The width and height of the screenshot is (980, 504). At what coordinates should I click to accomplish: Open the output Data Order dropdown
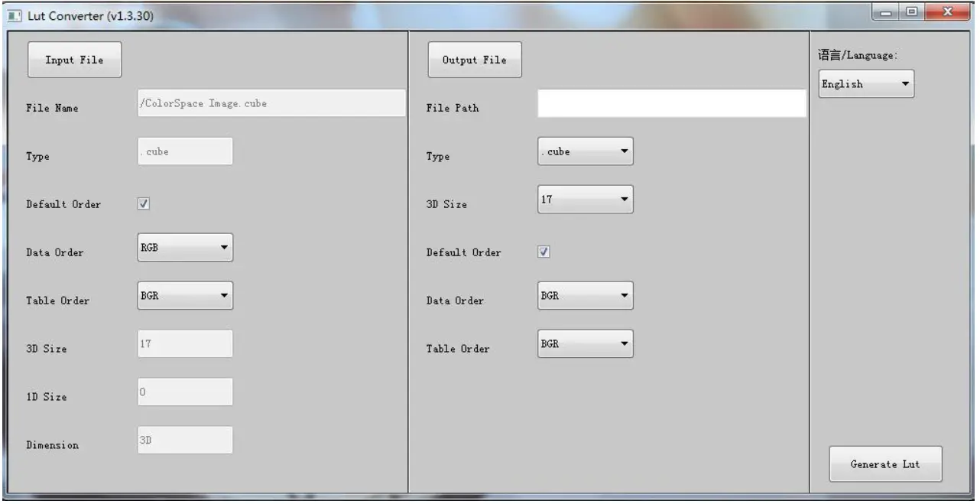586,296
